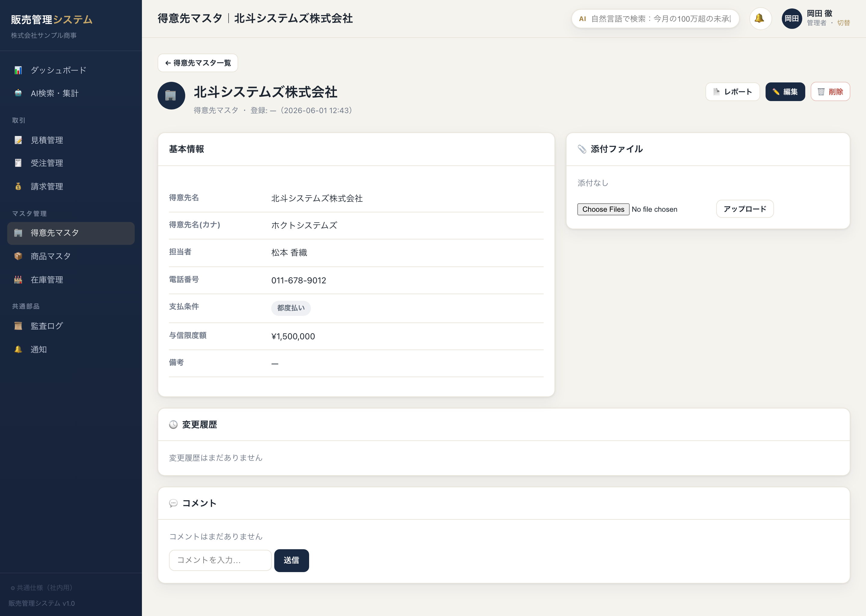866x616 pixels.
Task: Click コメントはまだありません message
Action: pos(216,536)
